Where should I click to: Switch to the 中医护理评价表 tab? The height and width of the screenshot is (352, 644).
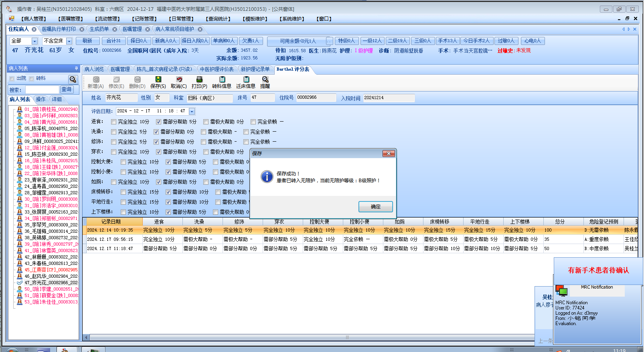217,69
